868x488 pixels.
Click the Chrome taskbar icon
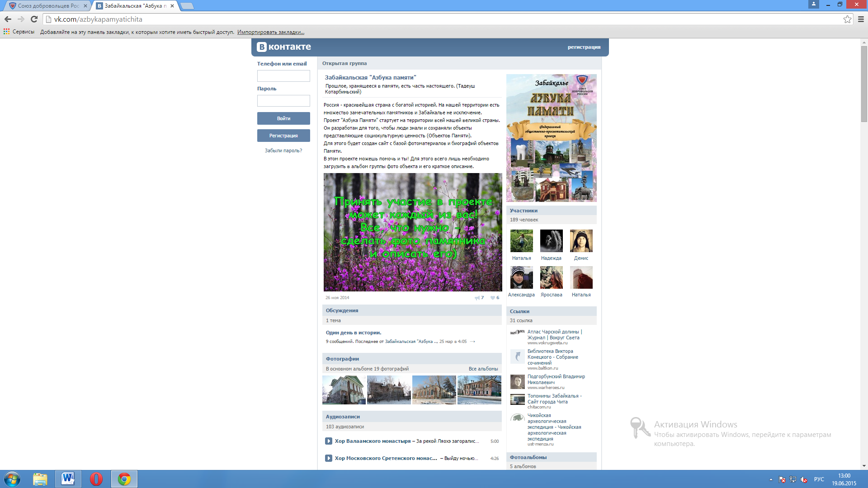click(x=124, y=479)
